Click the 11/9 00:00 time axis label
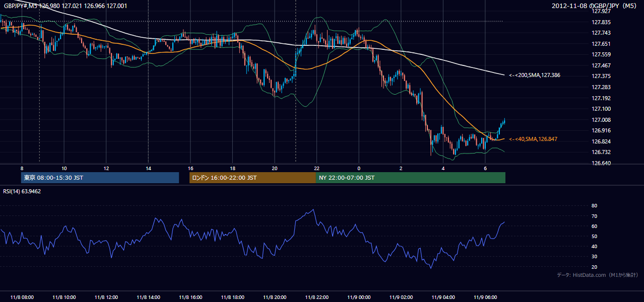Viewport: 644px width, 302px height. [x=358, y=297]
